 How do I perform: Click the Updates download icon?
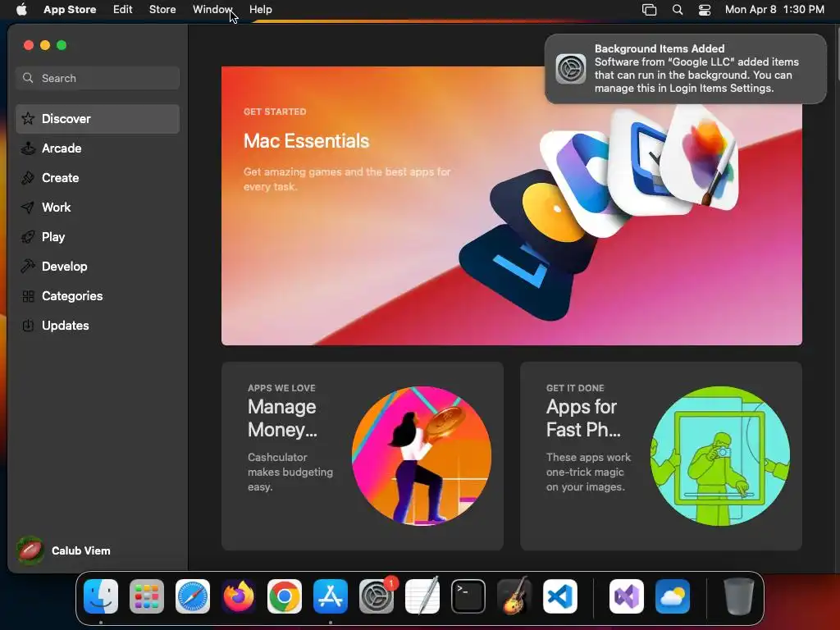click(x=28, y=325)
